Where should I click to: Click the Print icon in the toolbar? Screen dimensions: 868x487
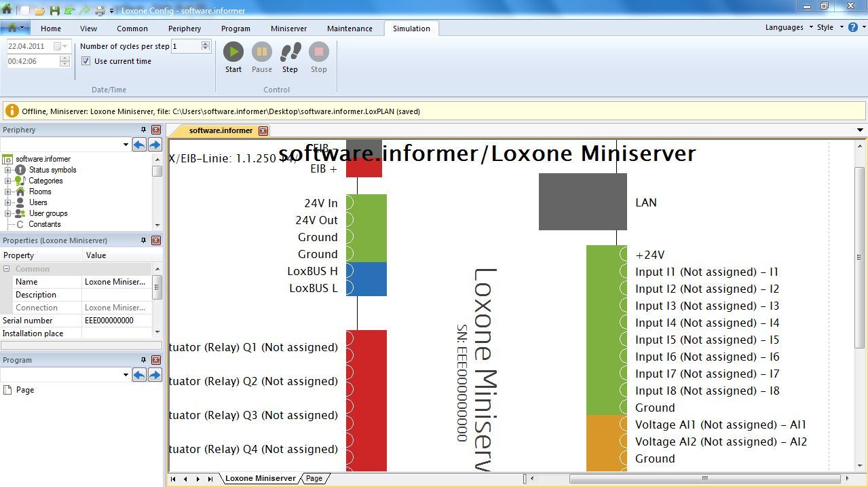point(100,10)
